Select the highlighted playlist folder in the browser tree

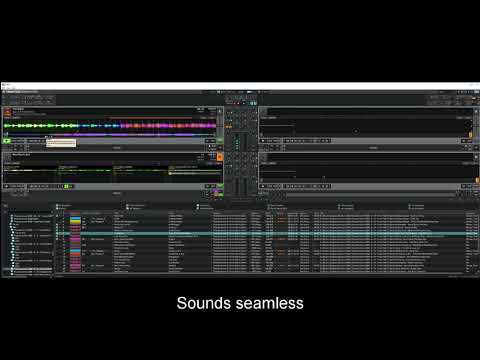(x=28, y=269)
